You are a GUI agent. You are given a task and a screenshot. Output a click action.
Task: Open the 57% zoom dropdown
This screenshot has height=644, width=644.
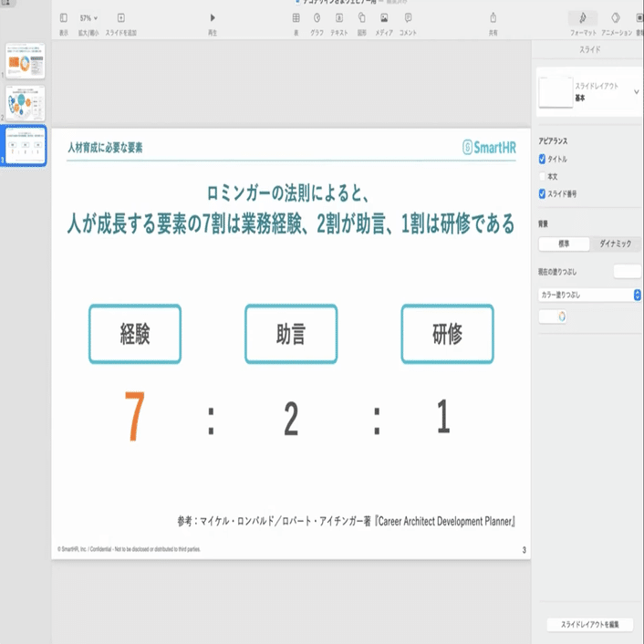pyautogui.click(x=88, y=18)
